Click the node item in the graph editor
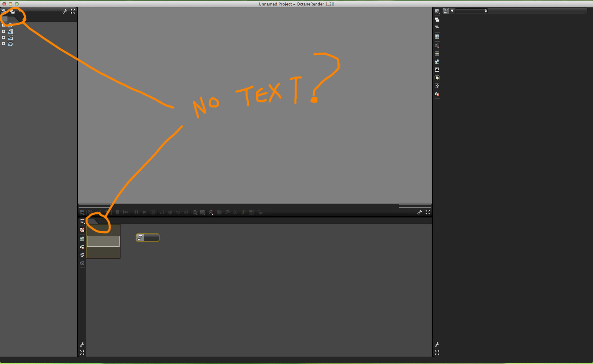Image resolution: width=593 pixels, height=364 pixels. (148, 238)
